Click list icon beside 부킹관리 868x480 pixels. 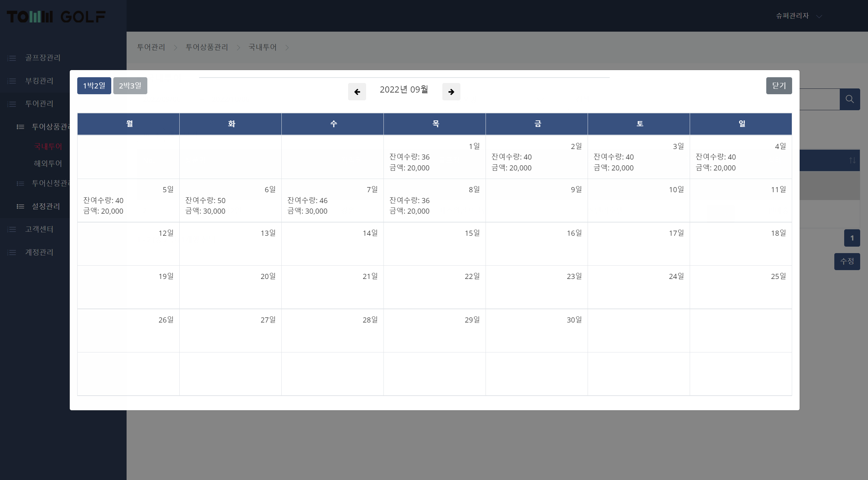pyautogui.click(x=12, y=81)
